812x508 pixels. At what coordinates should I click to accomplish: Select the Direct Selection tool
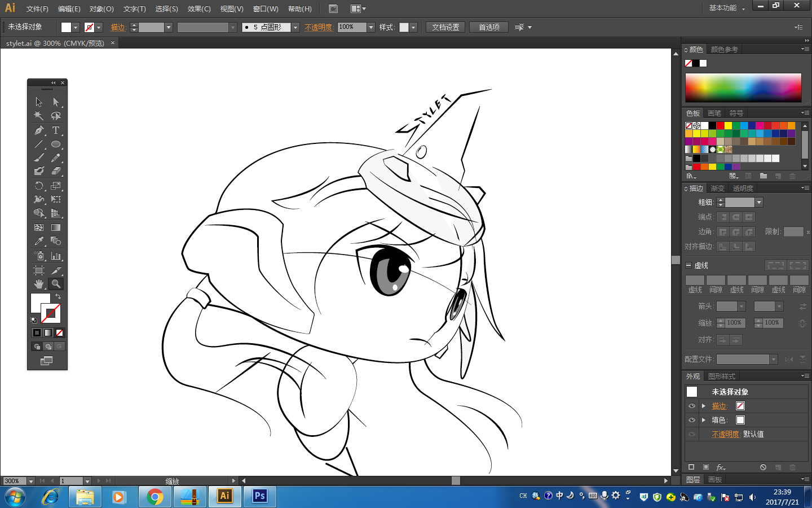click(56, 102)
